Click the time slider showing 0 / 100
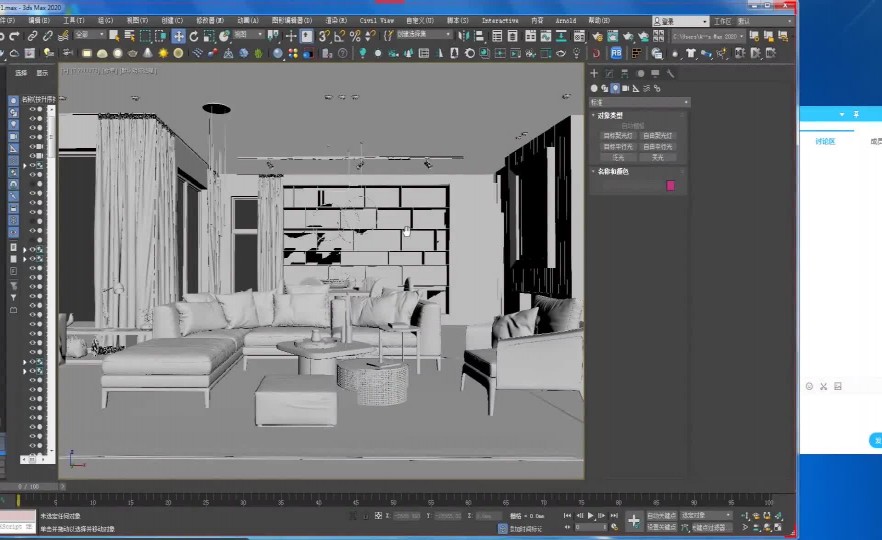 point(28,487)
